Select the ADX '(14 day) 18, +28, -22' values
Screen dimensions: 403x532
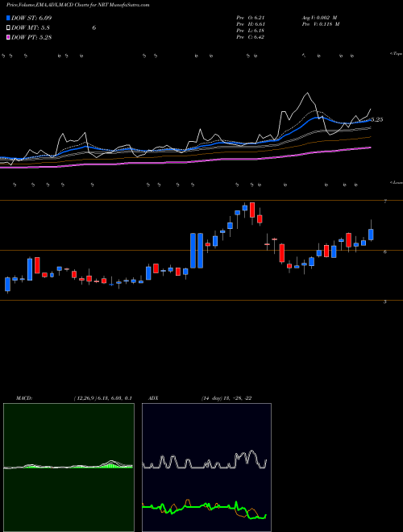pyautogui.click(x=226, y=398)
